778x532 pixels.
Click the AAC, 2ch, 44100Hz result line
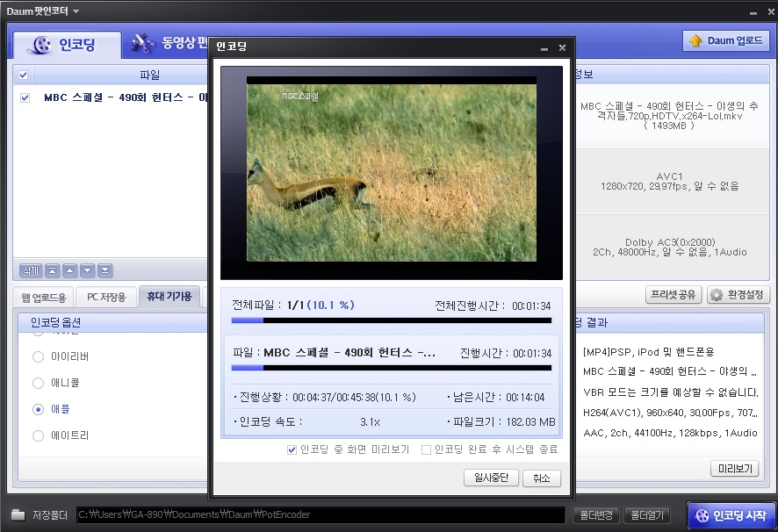point(670,433)
